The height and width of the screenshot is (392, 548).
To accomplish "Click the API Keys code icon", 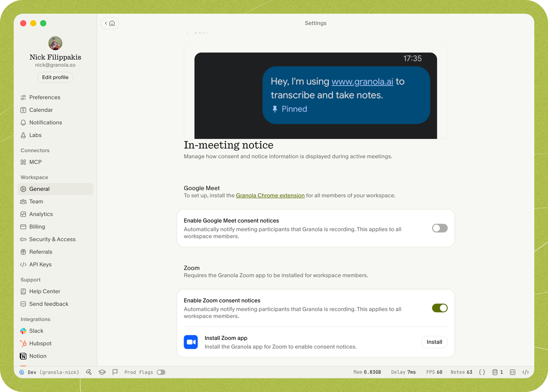I will 23,265.
